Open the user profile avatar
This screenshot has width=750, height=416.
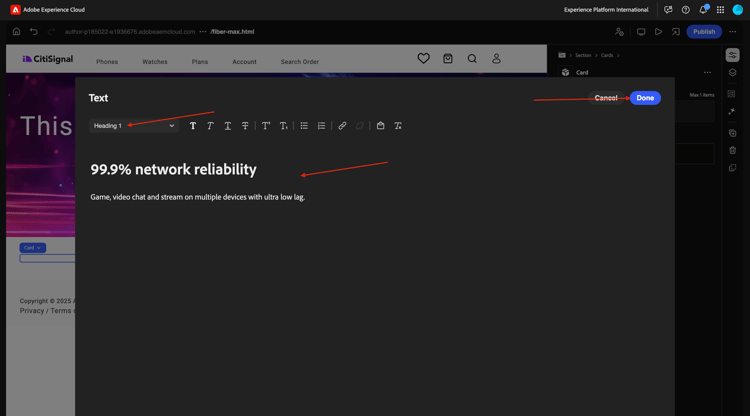(738, 10)
